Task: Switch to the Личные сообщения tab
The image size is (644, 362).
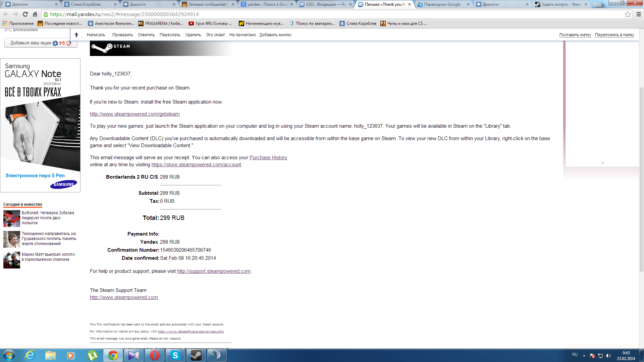Action: (x=208, y=4)
